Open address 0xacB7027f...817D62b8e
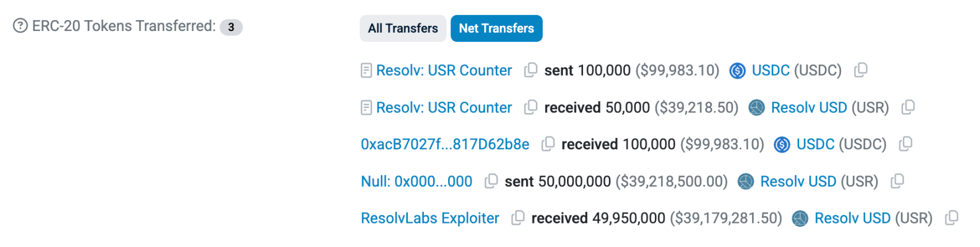 point(445,144)
